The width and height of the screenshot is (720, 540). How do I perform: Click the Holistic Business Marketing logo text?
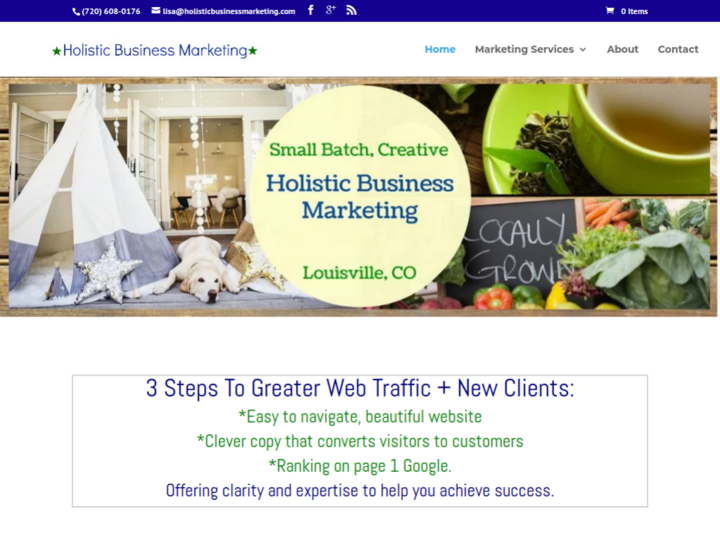155,51
